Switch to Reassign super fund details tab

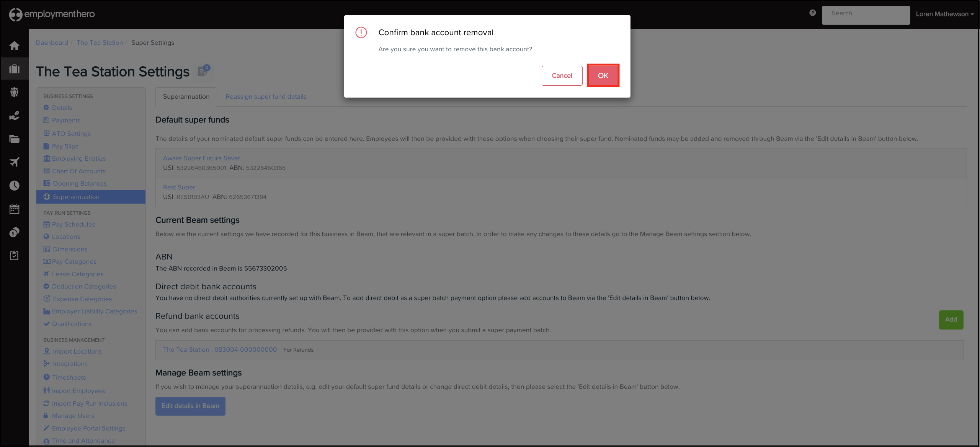[266, 97]
